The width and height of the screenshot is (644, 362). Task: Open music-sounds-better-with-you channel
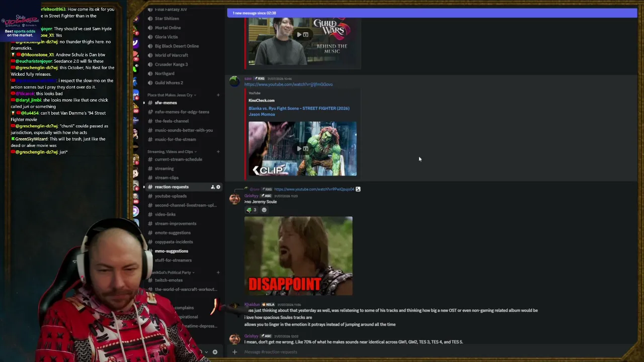(184, 130)
